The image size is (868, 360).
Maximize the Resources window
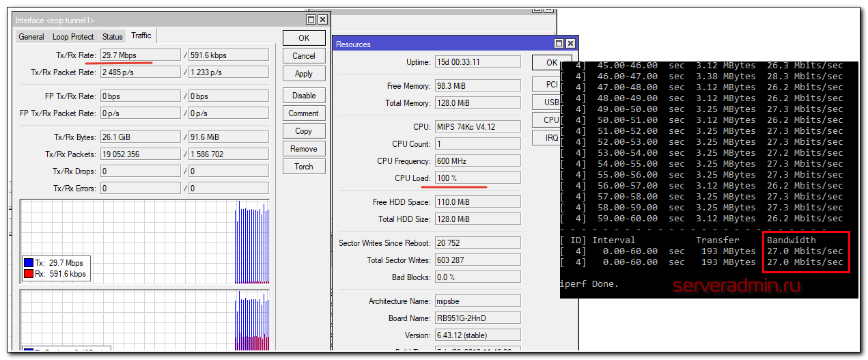point(560,44)
